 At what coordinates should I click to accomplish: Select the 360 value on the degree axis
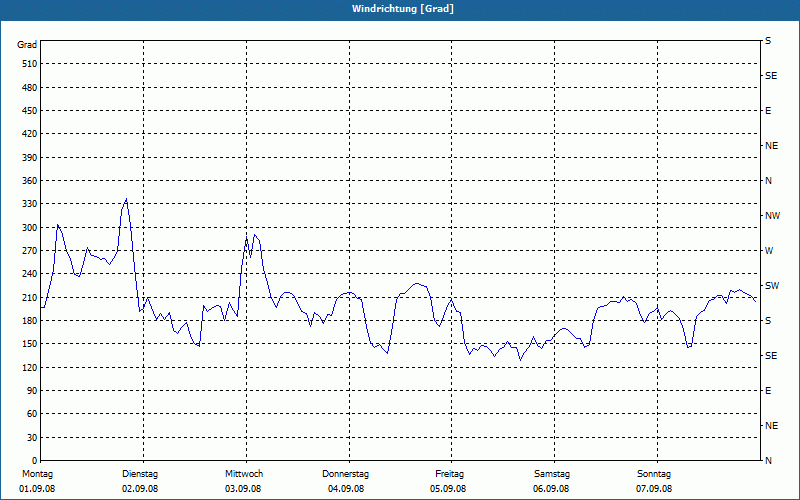pyautogui.click(x=30, y=181)
